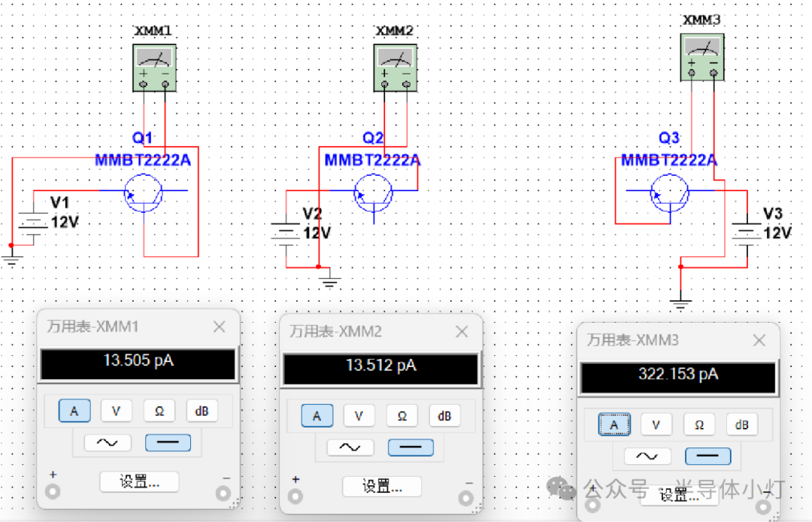Click the 13.512 pA reading display
812x522 pixels.
(x=380, y=369)
